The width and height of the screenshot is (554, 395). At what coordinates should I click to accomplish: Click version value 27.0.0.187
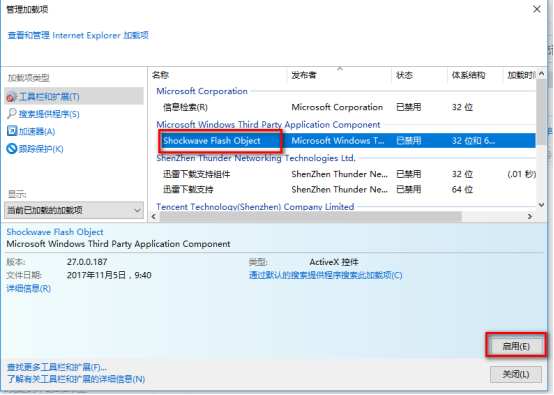click(87, 262)
